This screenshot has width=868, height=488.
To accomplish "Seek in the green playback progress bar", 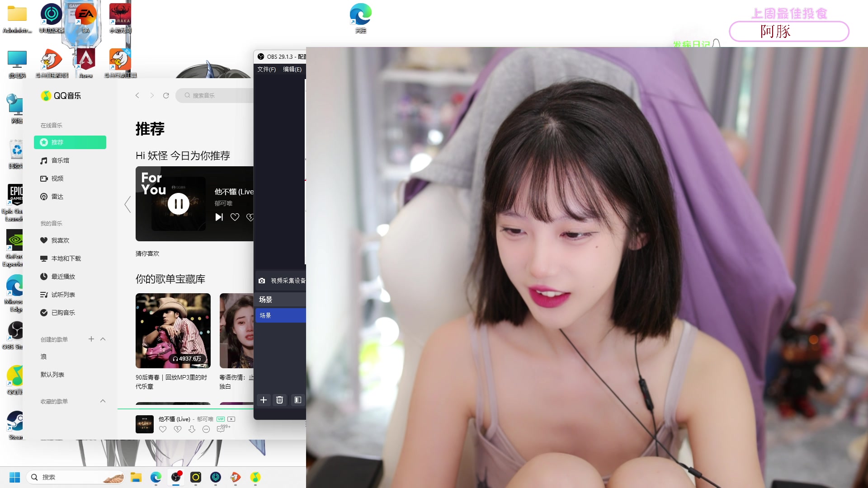I will click(185, 408).
